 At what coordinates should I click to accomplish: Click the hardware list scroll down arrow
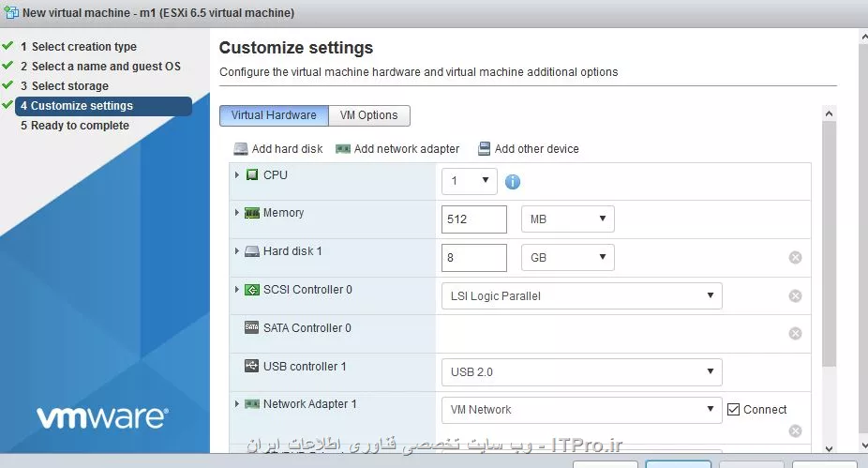point(829,448)
